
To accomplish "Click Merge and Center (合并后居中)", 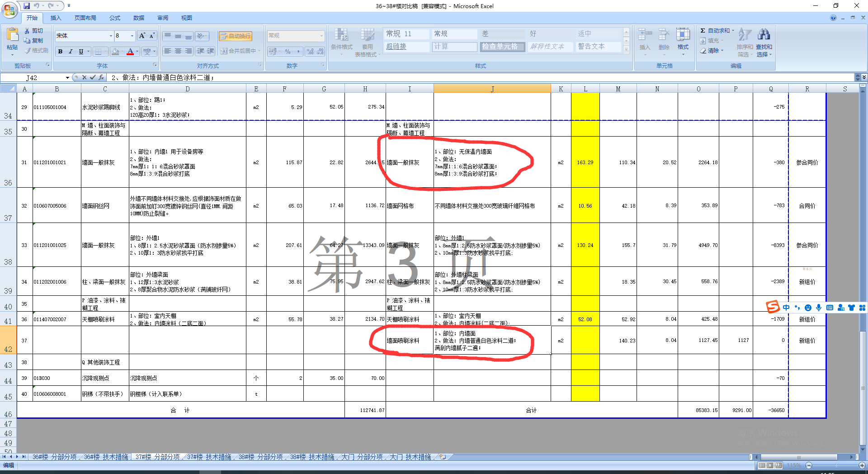I will (x=238, y=51).
